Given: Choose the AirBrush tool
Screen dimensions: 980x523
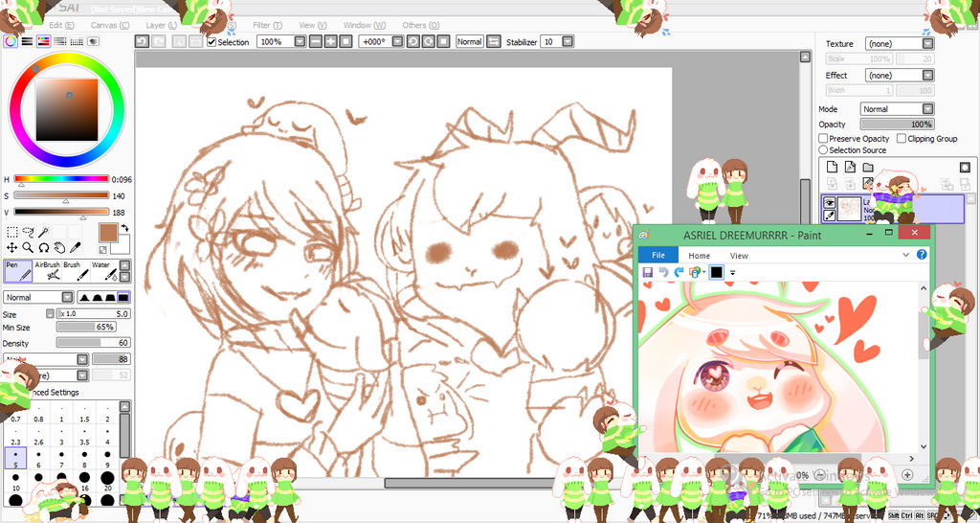Looking at the screenshot, I should click(x=47, y=271).
